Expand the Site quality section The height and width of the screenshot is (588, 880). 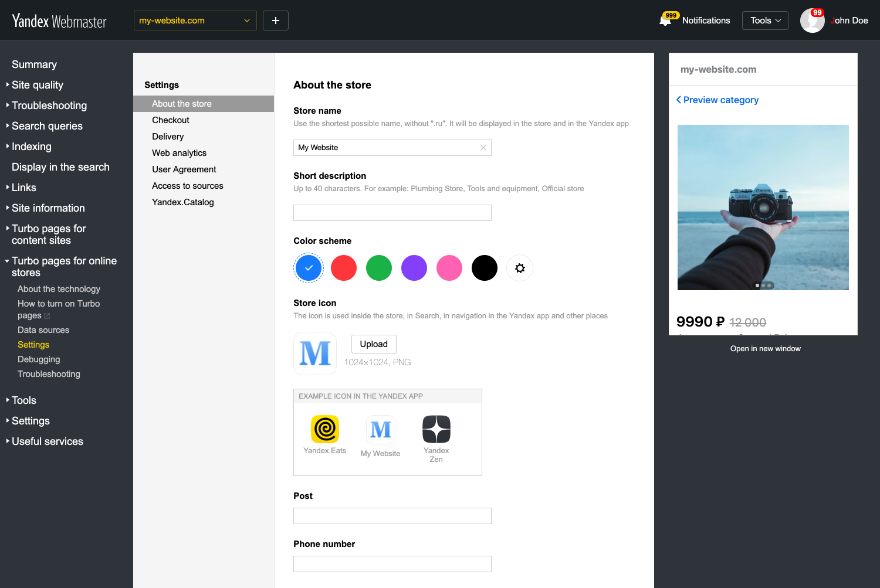click(x=38, y=85)
